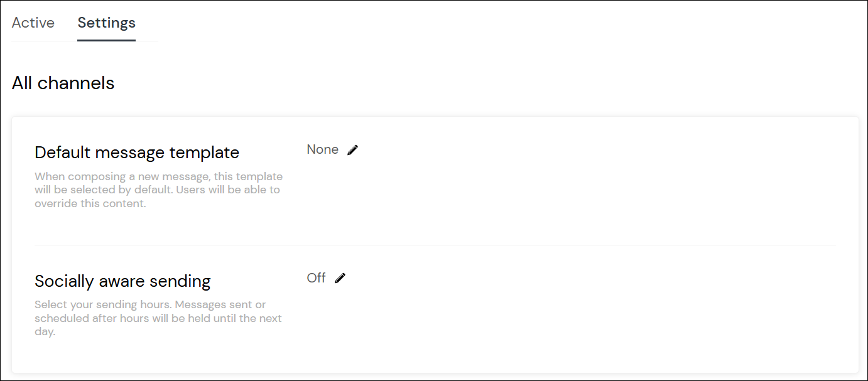The width and height of the screenshot is (868, 381).
Task: Click the All channels heading
Action: pos(63,83)
